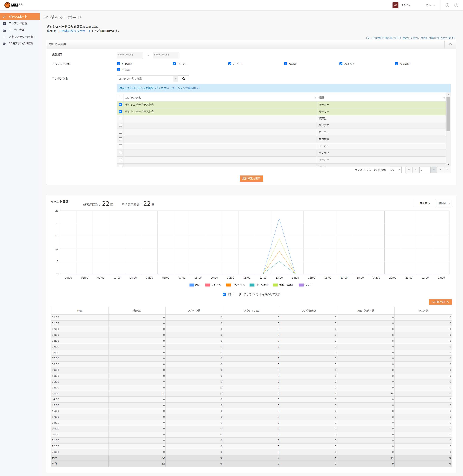Click the LESSAR logo
Image resolution: width=463 pixels, height=476 pixels.
[x=13, y=5]
